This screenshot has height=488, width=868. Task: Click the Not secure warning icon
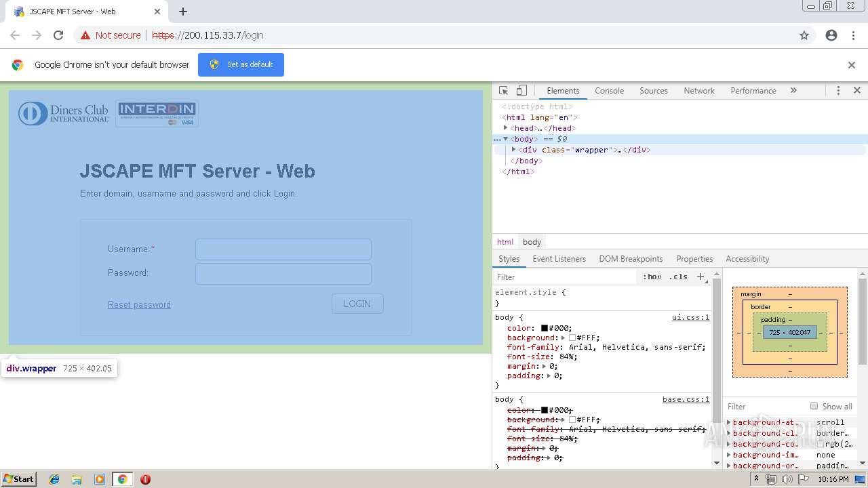pos(85,35)
